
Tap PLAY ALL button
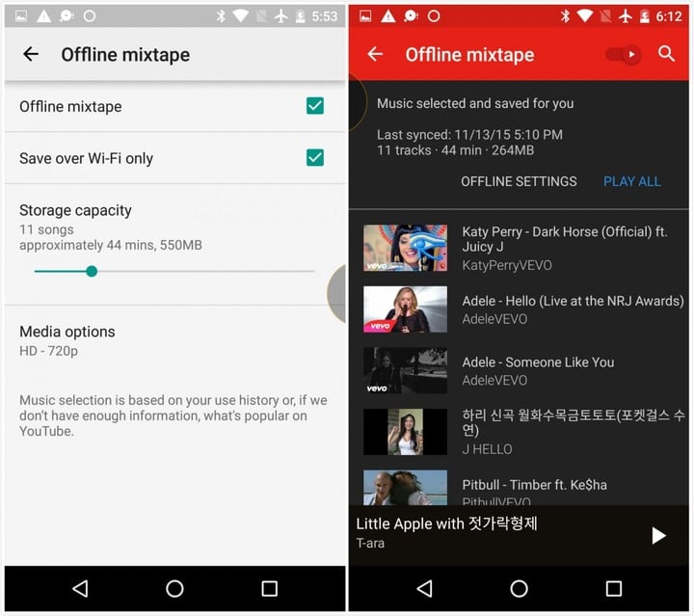[632, 181]
